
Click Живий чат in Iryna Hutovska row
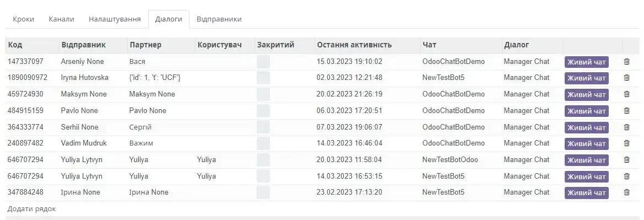(587, 78)
